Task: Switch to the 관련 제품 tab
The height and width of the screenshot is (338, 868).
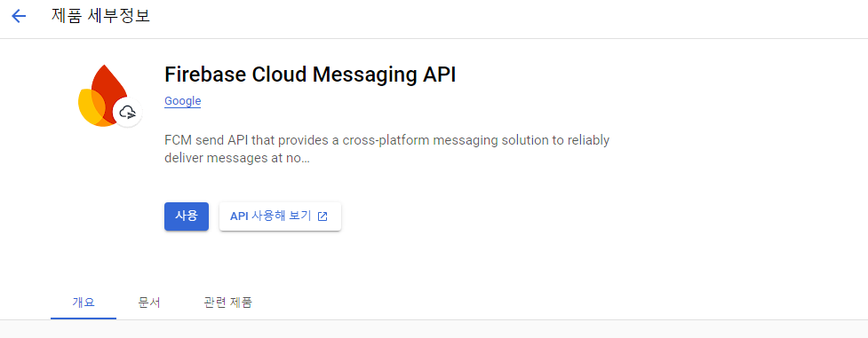Action: (227, 303)
